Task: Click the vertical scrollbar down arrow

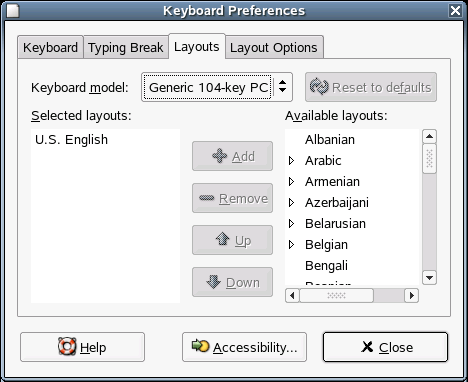Action: click(x=429, y=277)
